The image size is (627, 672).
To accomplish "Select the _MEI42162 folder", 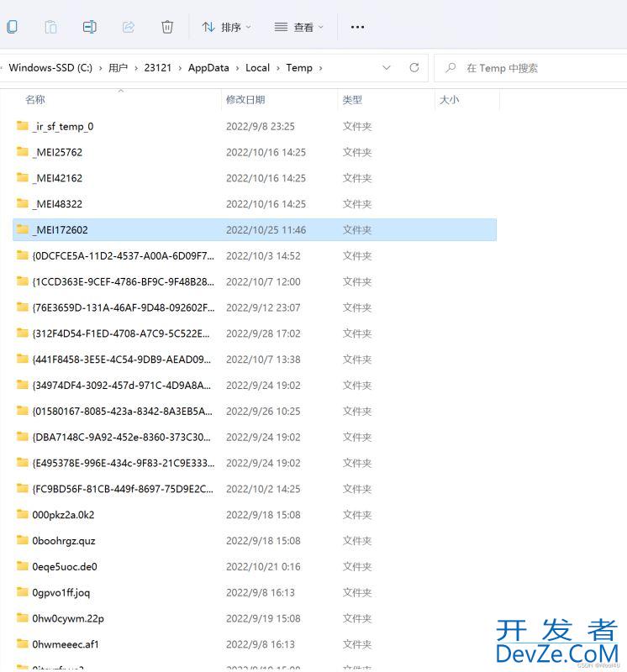I will pos(255,178).
